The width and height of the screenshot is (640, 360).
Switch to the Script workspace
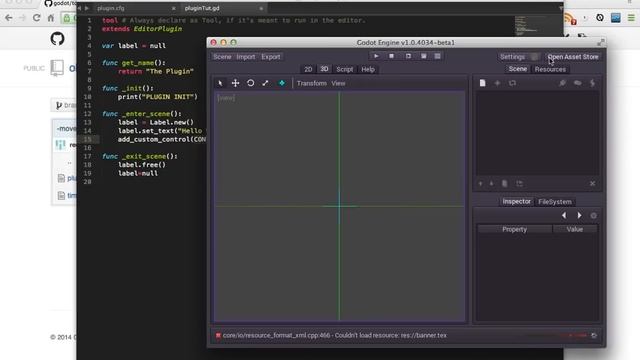pos(344,69)
